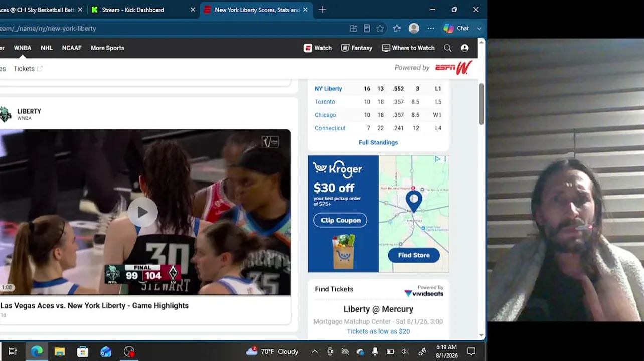The image size is (644, 361).
Task: Open the Kroger ad options menu icon
Action: coord(445,159)
